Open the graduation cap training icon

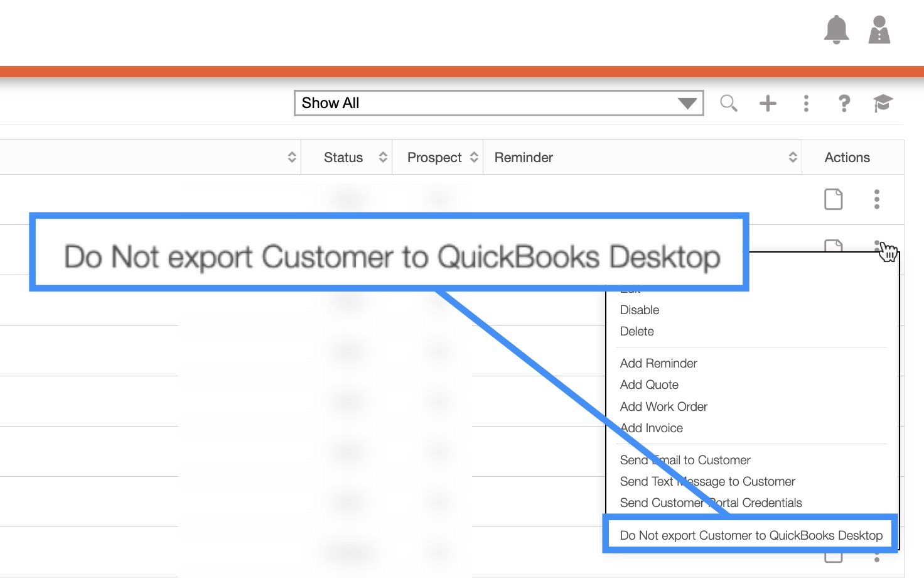pos(883,103)
